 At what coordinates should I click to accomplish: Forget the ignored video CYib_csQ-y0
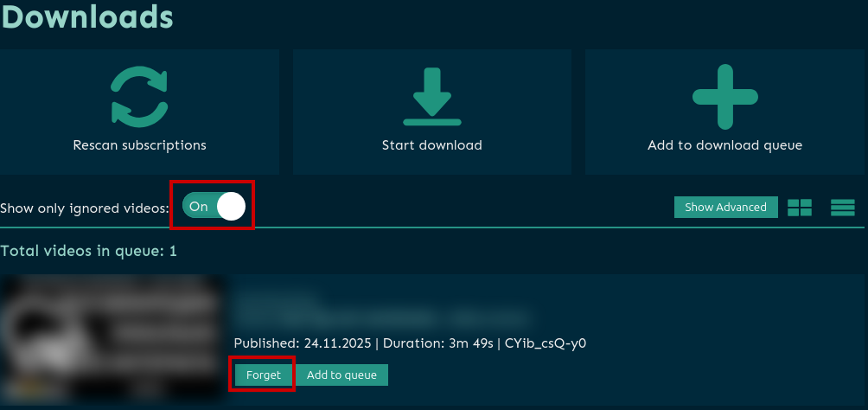tap(263, 375)
